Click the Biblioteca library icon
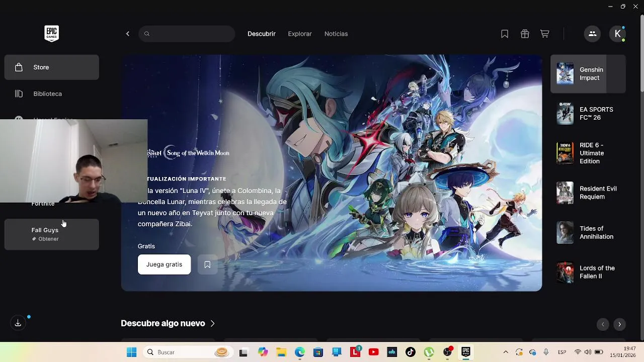The height and width of the screenshot is (362, 644). pyautogui.click(x=19, y=94)
